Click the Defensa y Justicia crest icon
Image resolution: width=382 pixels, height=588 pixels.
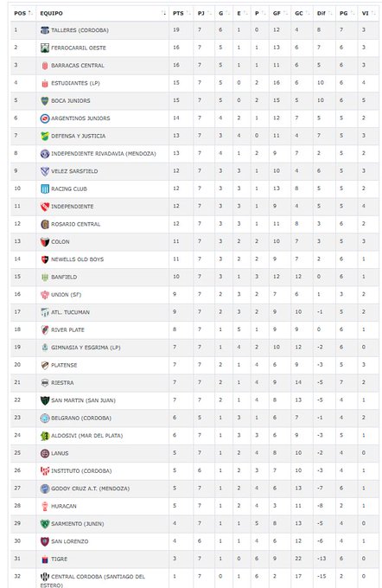tap(45, 136)
